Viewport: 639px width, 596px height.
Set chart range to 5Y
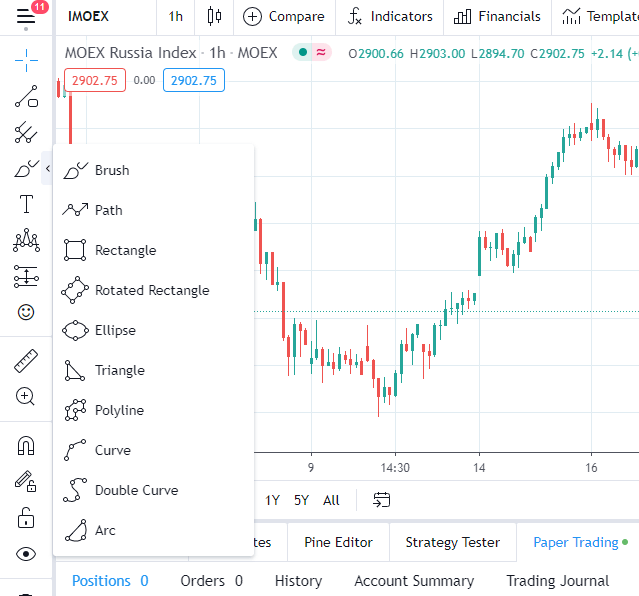[301, 500]
